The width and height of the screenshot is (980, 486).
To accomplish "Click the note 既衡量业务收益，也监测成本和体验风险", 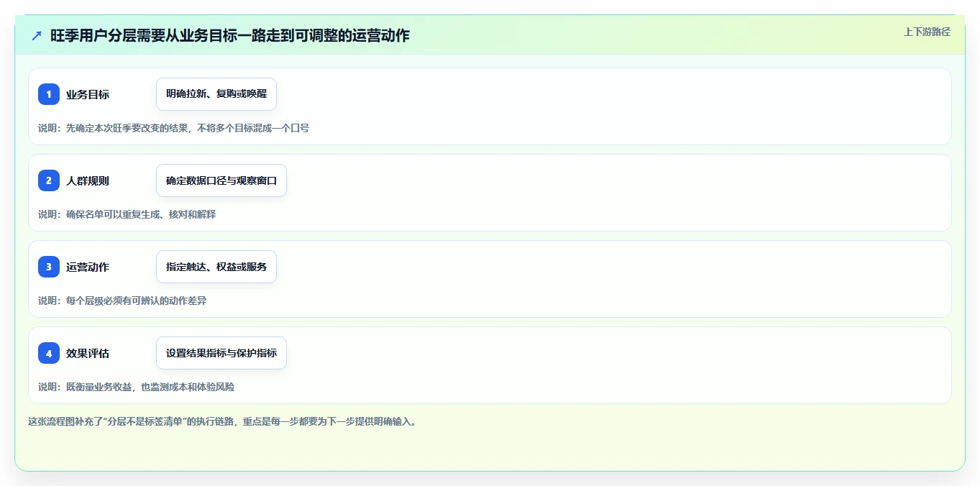I will [x=150, y=387].
